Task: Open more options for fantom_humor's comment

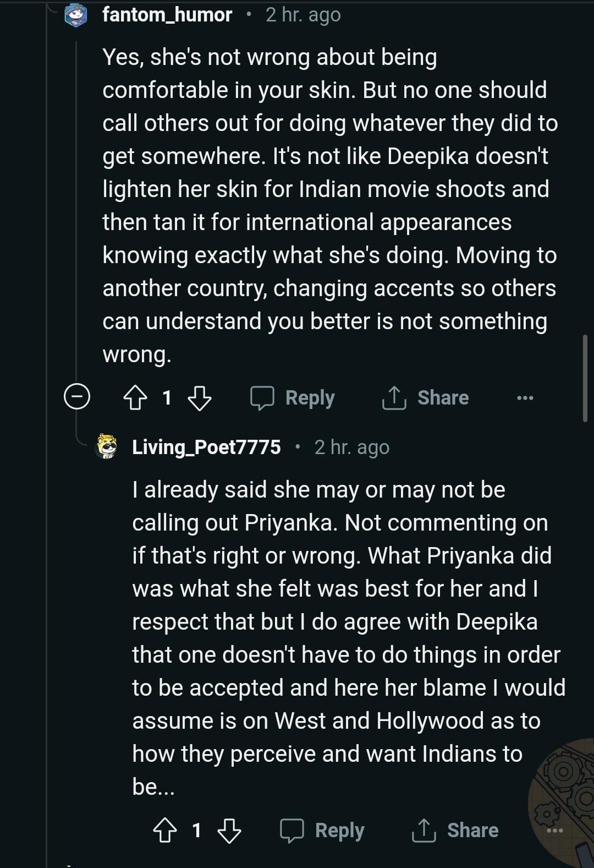Action: 525,397
